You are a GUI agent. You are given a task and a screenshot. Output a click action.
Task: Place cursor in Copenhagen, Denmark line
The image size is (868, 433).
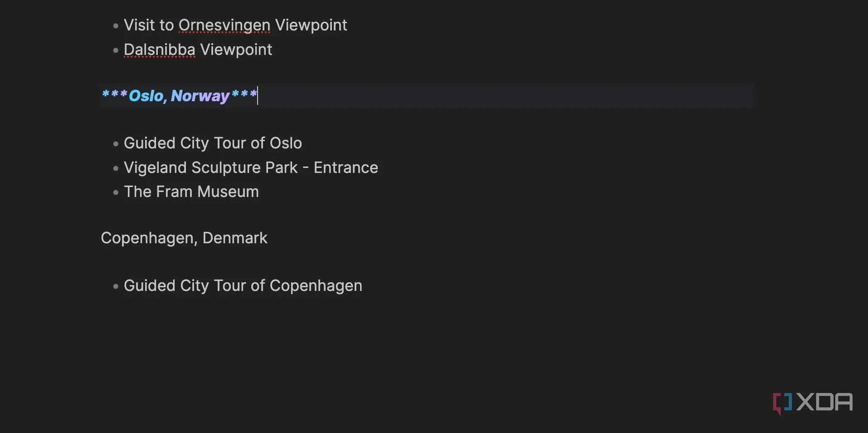[x=184, y=238]
